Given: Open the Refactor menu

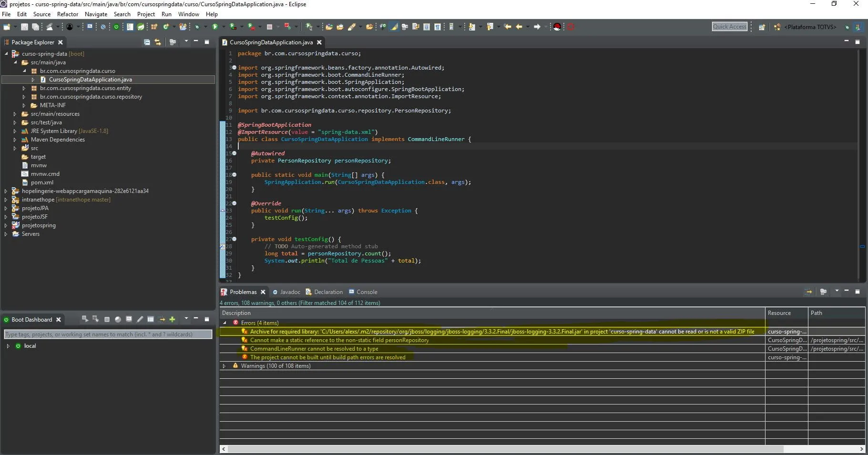Looking at the screenshot, I should point(67,14).
